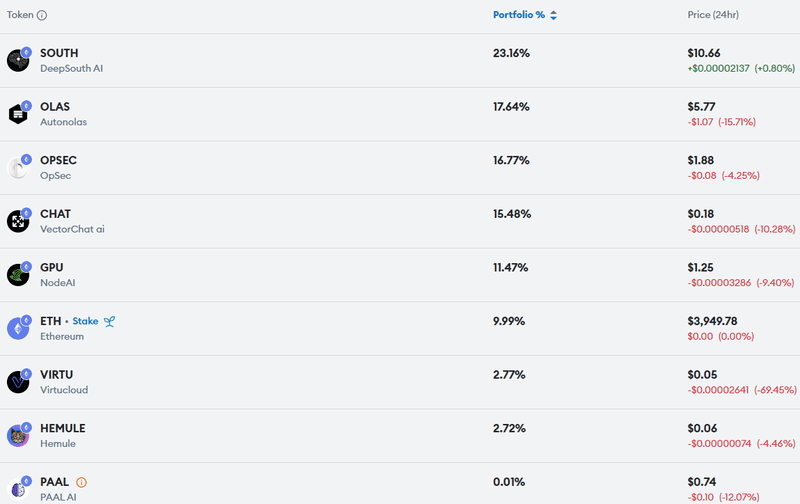Click the SOUTH DeepSouth AI token icon
This screenshot has width=800, height=504.
pyautogui.click(x=18, y=61)
